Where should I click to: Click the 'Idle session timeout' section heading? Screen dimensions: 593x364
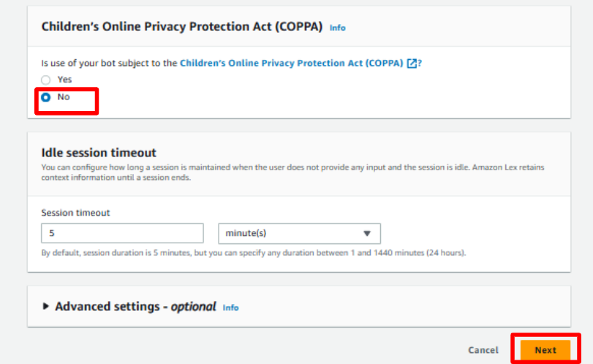[99, 152]
